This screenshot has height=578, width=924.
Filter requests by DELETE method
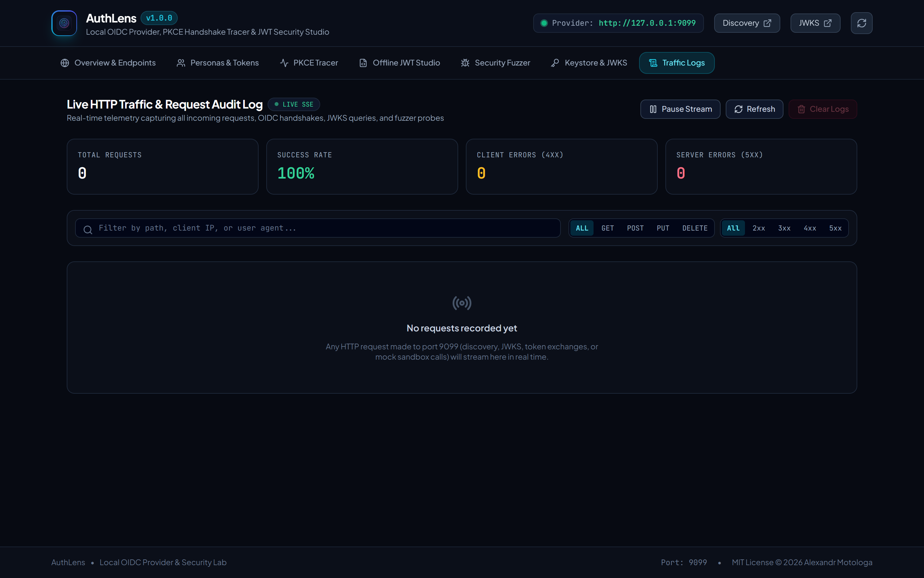(695, 228)
